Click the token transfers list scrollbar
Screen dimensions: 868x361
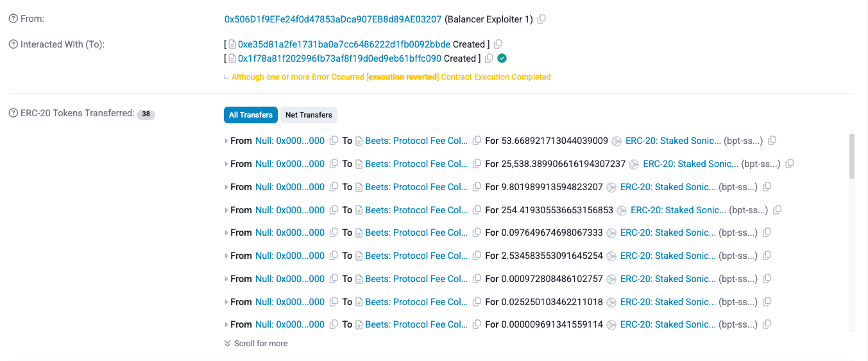tap(852, 157)
